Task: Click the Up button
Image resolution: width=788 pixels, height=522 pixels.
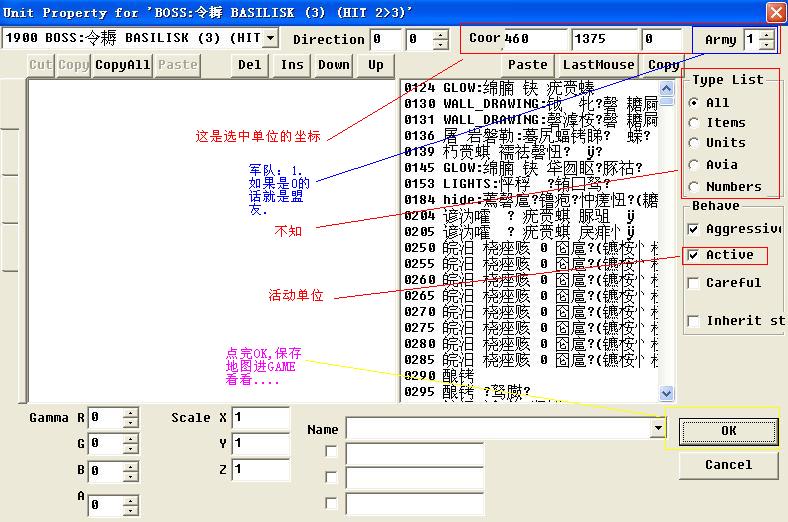Action: (x=375, y=65)
